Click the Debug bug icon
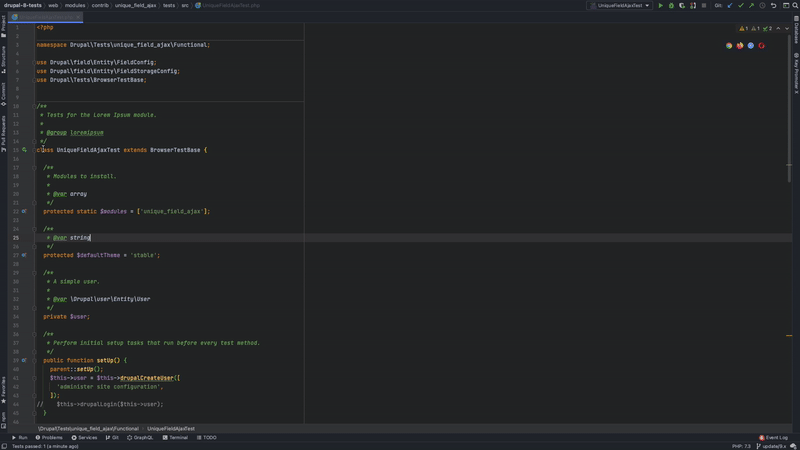800x450 pixels. 671,5
